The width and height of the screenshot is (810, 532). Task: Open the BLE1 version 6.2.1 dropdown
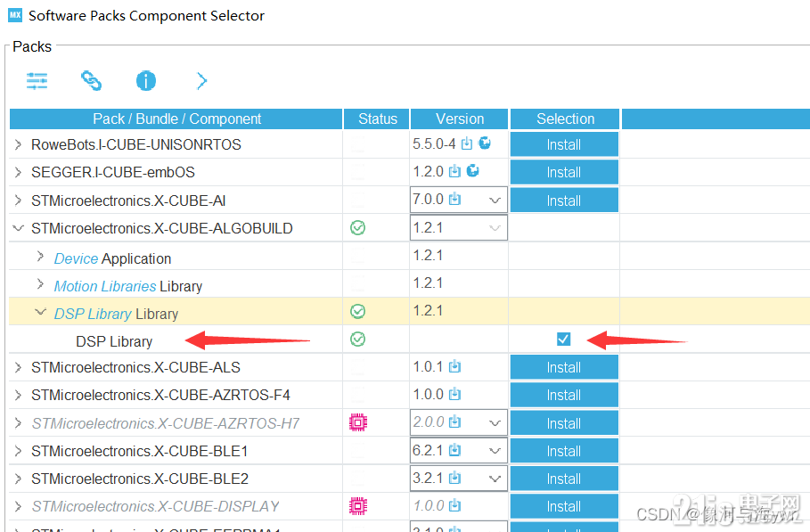tap(495, 451)
